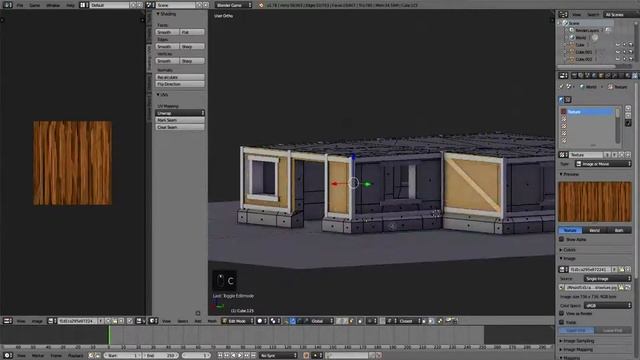Switch preview to Both tab
The width and height of the screenshot is (640, 360).
(619, 230)
